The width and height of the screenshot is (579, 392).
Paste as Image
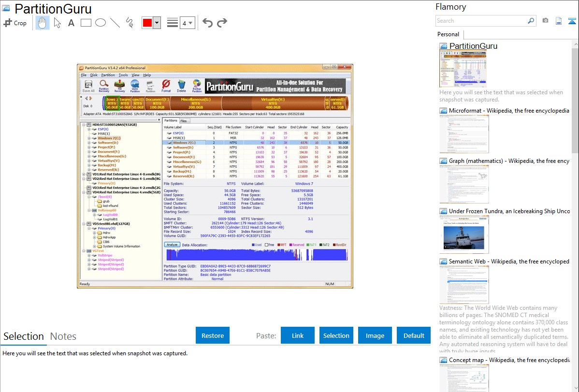[x=375, y=335]
